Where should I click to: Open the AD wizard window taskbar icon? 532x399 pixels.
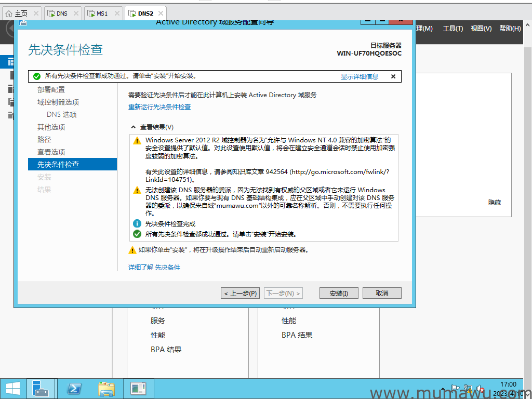(x=138, y=389)
